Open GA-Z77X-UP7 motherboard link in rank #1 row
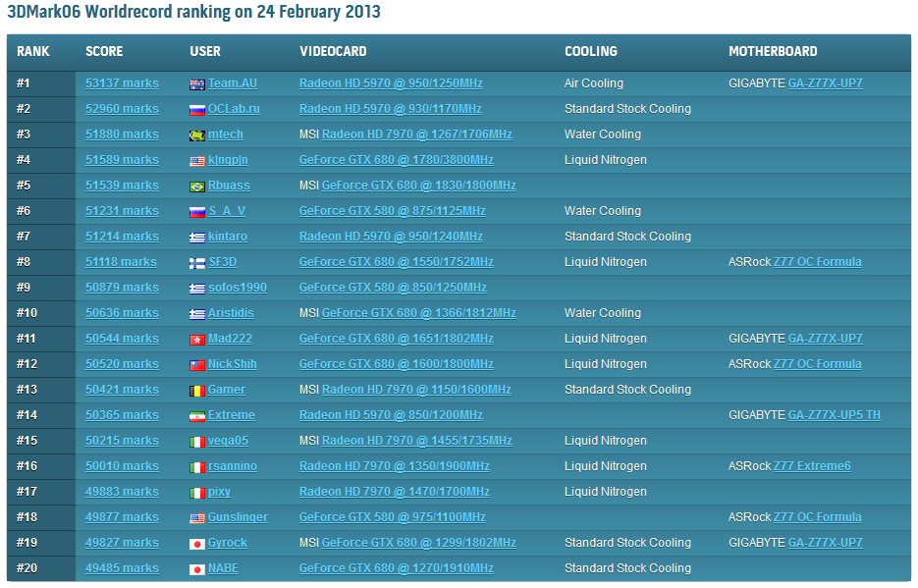 tap(826, 83)
